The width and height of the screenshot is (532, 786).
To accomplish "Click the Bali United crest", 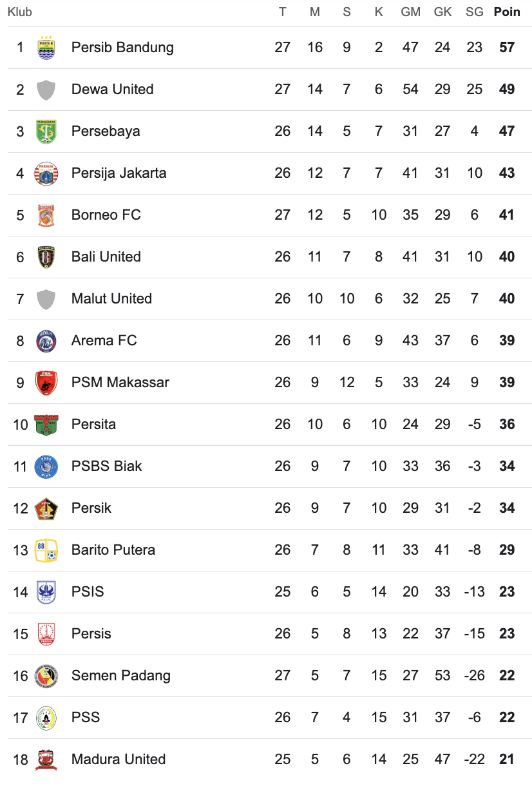I will coord(46,257).
